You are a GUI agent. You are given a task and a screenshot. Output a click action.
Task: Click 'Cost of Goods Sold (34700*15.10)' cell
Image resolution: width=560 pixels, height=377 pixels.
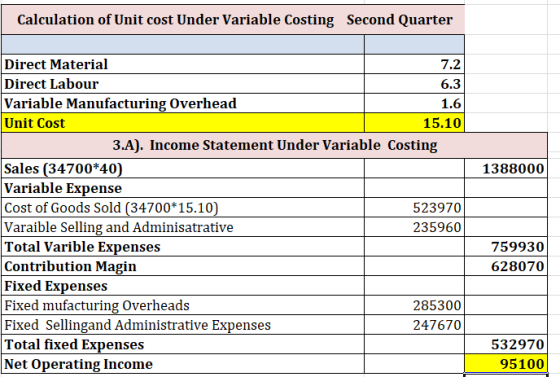click(183, 207)
